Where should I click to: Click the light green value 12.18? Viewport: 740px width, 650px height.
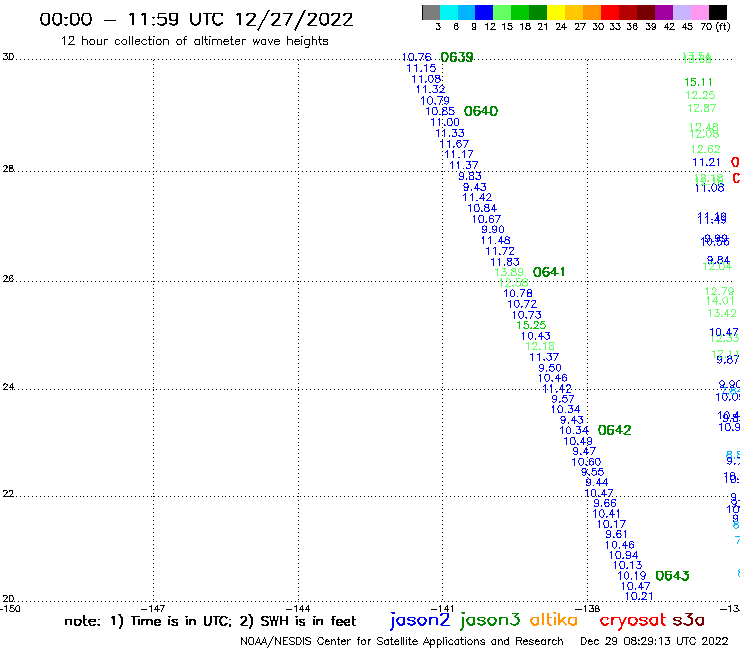pos(540,346)
